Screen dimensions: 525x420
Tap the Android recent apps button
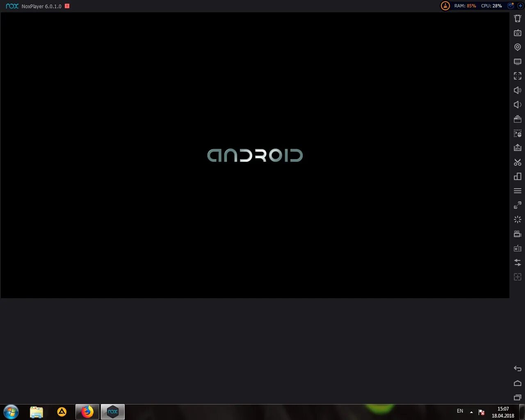[x=518, y=397]
